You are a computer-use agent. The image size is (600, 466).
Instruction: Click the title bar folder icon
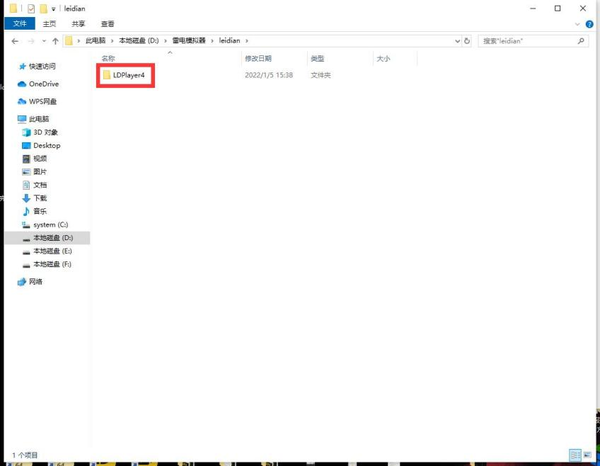click(x=13, y=8)
